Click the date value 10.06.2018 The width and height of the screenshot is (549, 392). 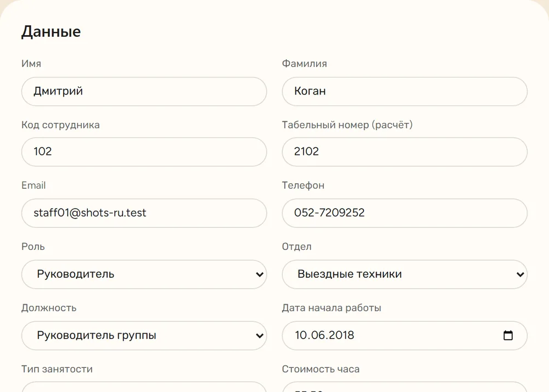tap(324, 335)
